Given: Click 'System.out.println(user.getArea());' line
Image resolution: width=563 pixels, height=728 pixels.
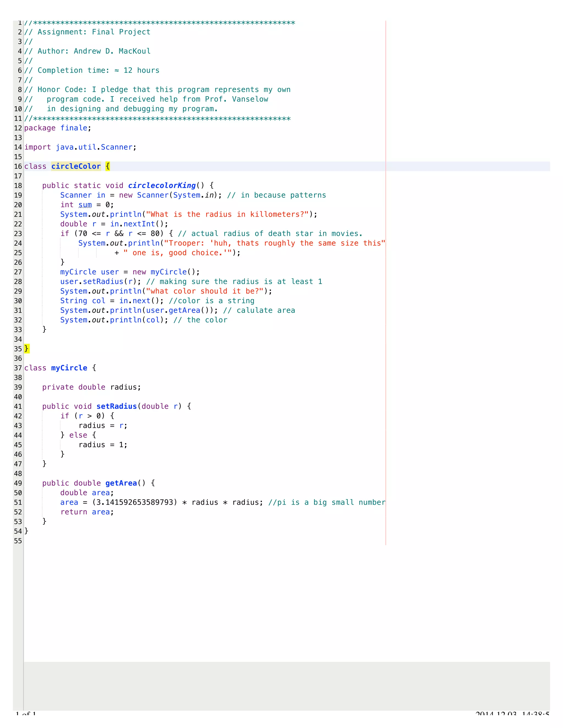Looking at the screenshot, I should (139, 310).
